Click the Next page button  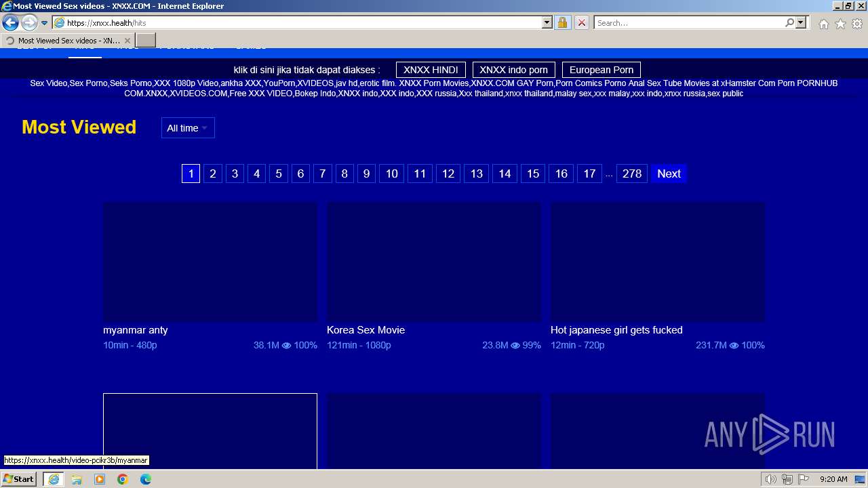tap(669, 174)
